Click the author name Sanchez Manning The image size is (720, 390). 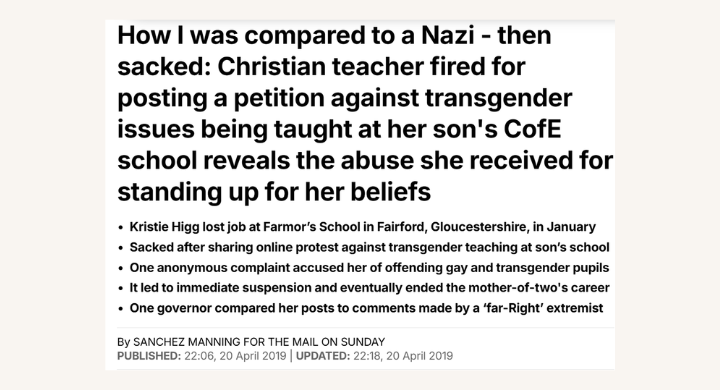point(186,342)
